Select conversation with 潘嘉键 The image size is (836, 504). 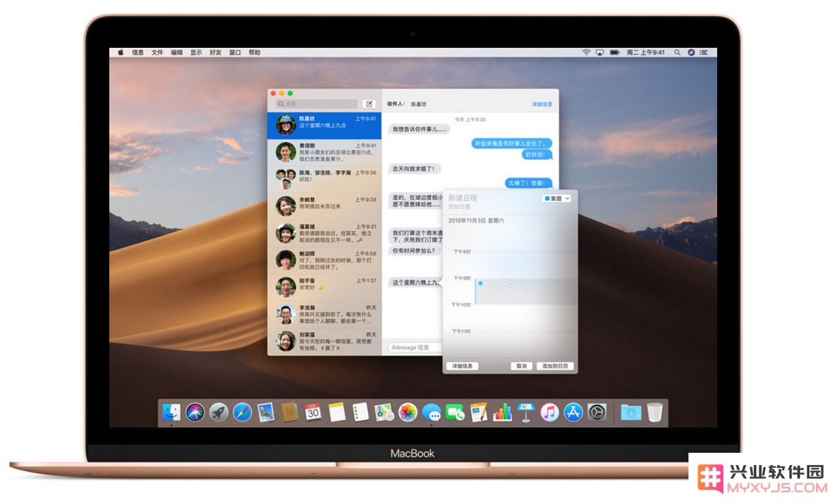tap(324, 233)
